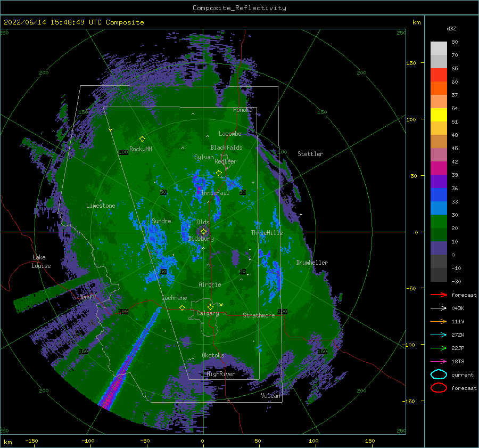This screenshot has width=479, height=448.
Task: Click the Strathmore label
Action: click(259, 315)
